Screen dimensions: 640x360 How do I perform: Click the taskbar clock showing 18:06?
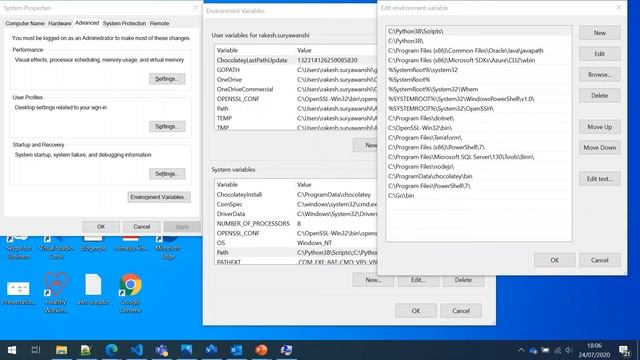click(x=594, y=350)
